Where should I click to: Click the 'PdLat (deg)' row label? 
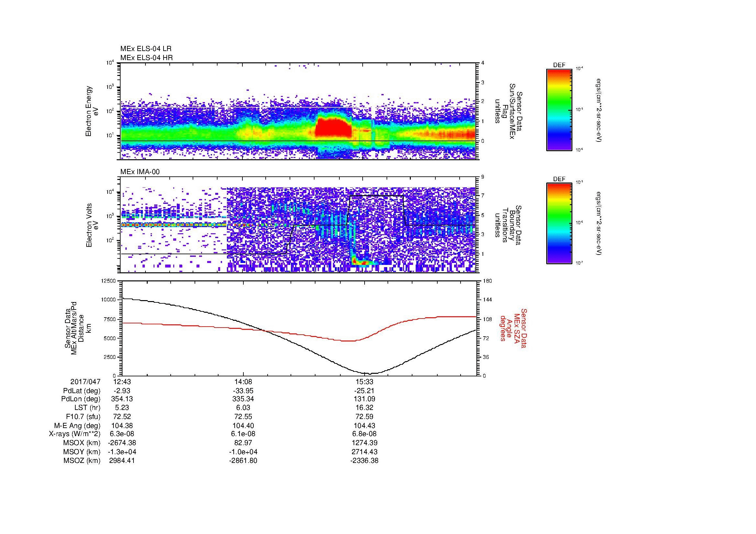pyautogui.click(x=82, y=391)
